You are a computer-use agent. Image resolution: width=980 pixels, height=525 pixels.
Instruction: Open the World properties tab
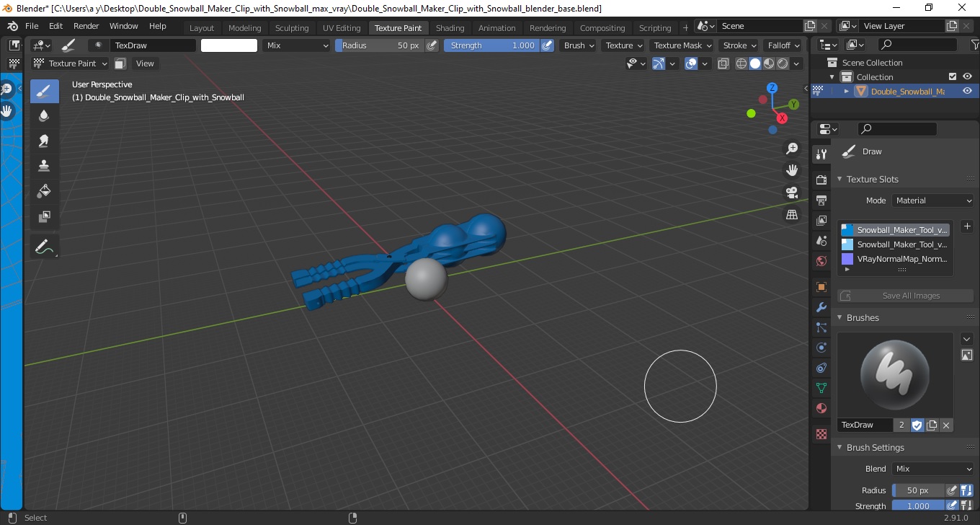click(x=821, y=261)
